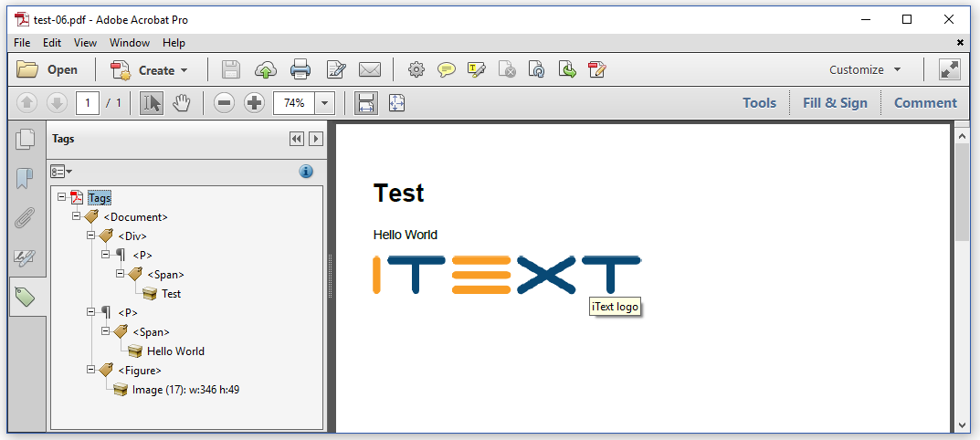Viewport: 980px width, 440px height.
Task: Collapse the <Figure> tag node
Action: [x=90, y=370]
